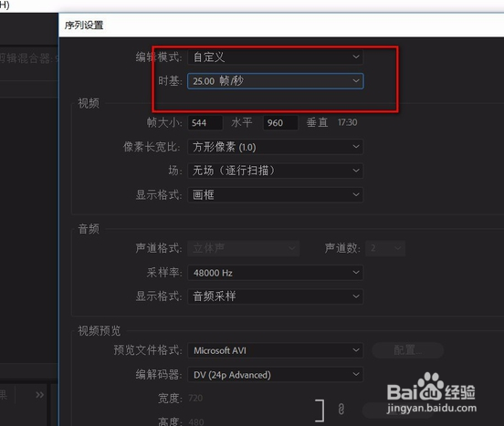Open the video 显示格式 dropdown showing 画框
The image size is (504, 426).
pyautogui.click(x=276, y=194)
